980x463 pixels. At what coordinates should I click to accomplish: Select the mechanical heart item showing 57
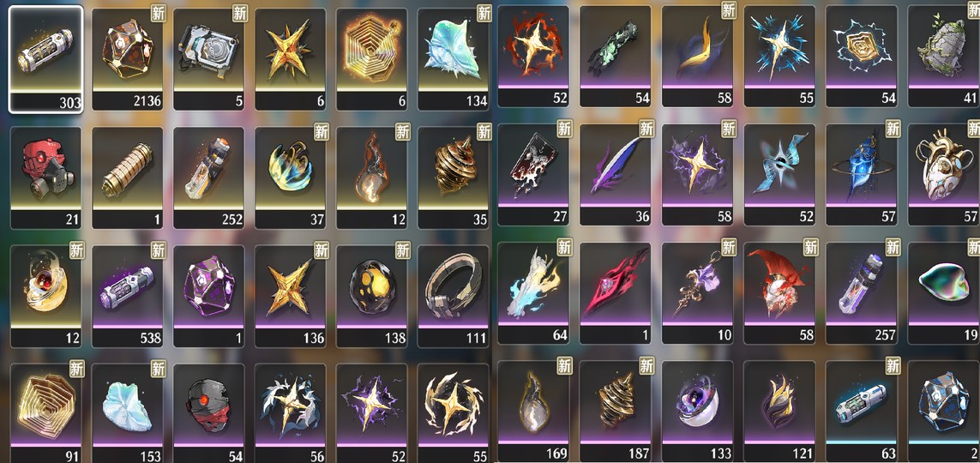click(x=944, y=174)
